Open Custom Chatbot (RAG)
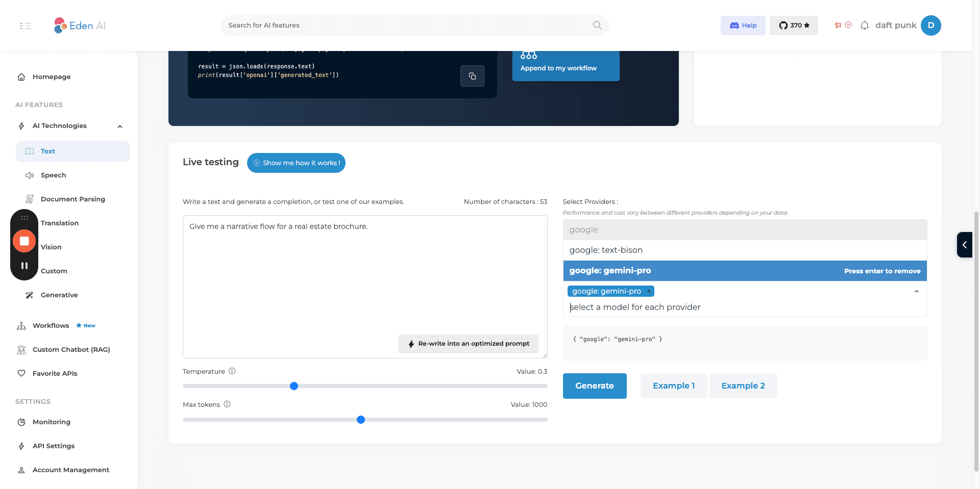 [x=71, y=350]
